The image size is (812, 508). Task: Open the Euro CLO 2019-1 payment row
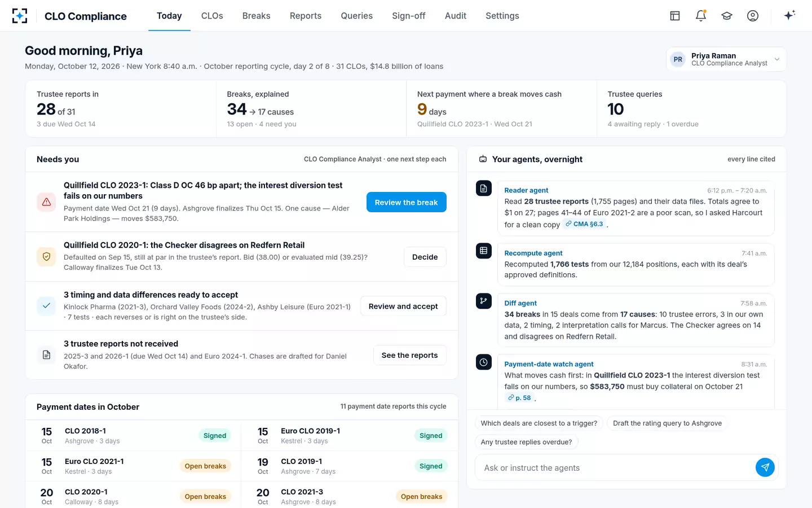coord(350,435)
